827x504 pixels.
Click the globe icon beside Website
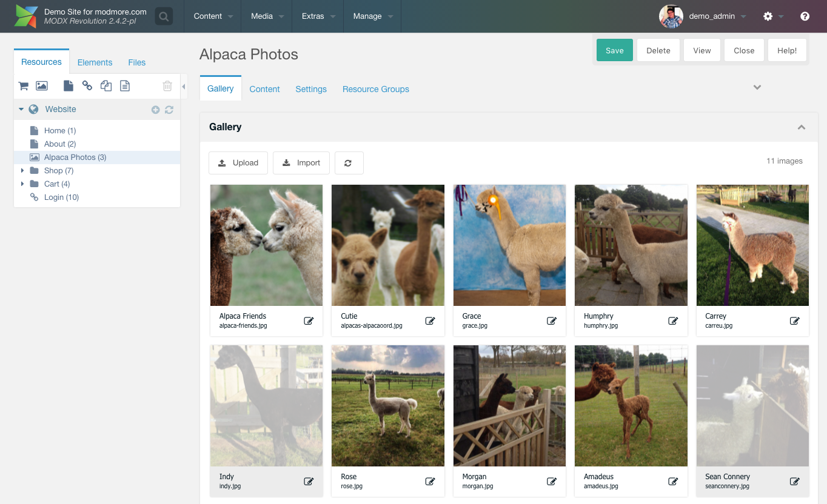pyautogui.click(x=33, y=109)
